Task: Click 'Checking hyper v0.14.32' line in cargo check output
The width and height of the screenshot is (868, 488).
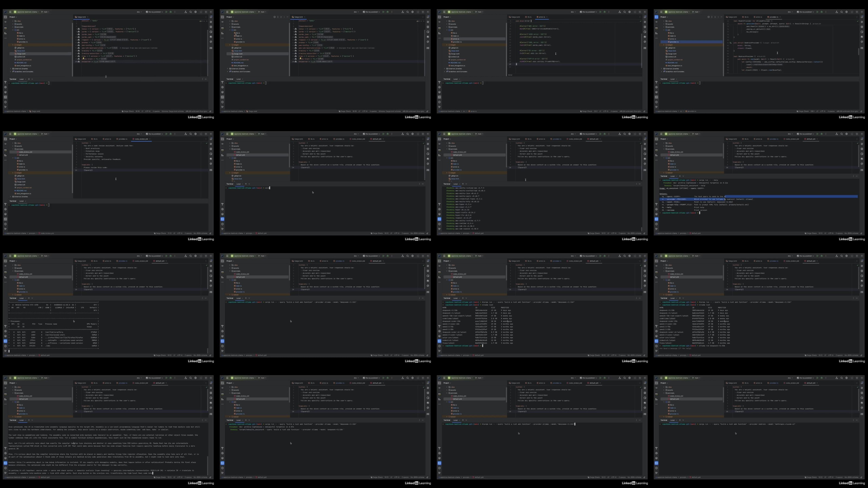Action: (x=458, y=210)
